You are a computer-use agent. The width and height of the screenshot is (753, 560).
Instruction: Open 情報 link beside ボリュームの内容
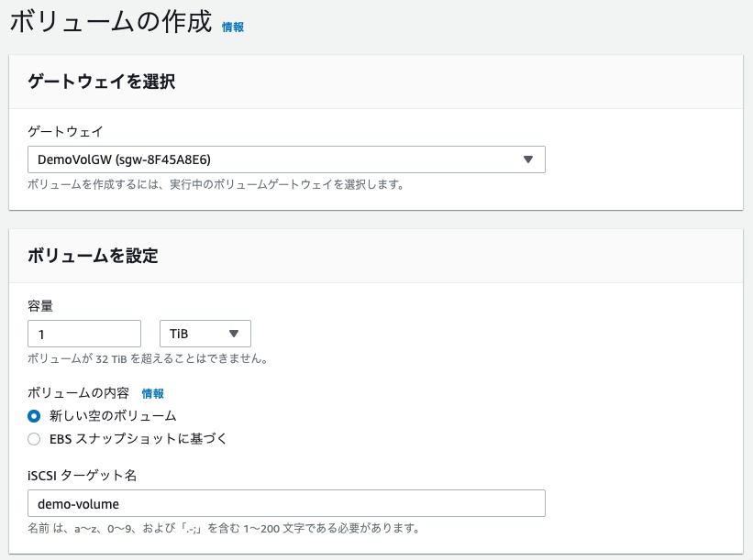(x=153, y=394)
